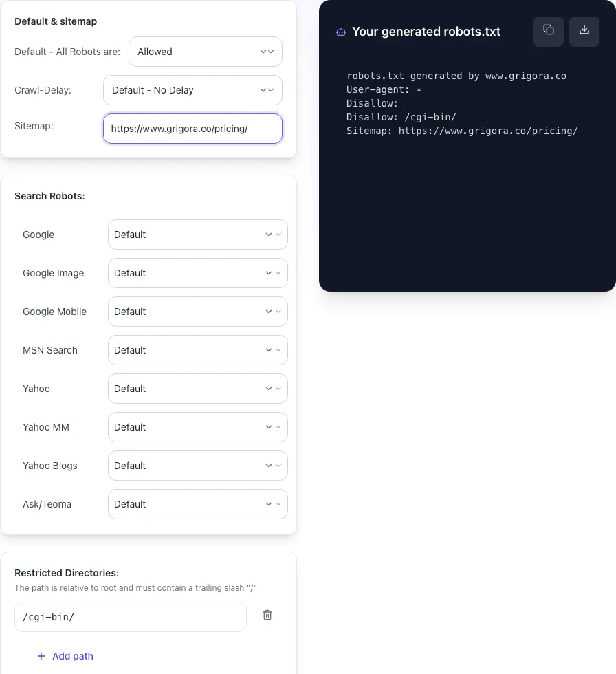
Task: Open the Google robot dropdown
Action: point(197,235)
